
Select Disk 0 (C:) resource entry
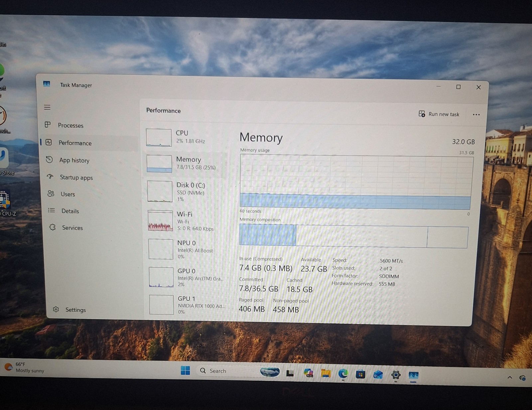tap(187, 192)
